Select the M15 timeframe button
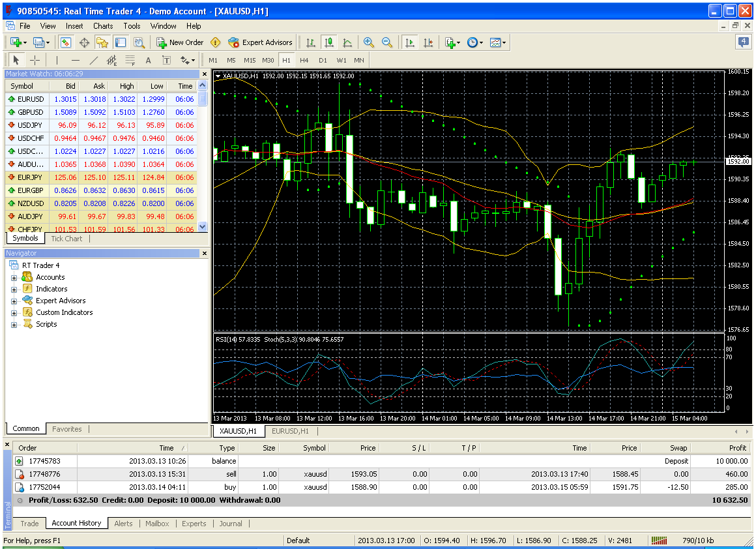Viewport: 756px width, 549px height. coord(249,60)
